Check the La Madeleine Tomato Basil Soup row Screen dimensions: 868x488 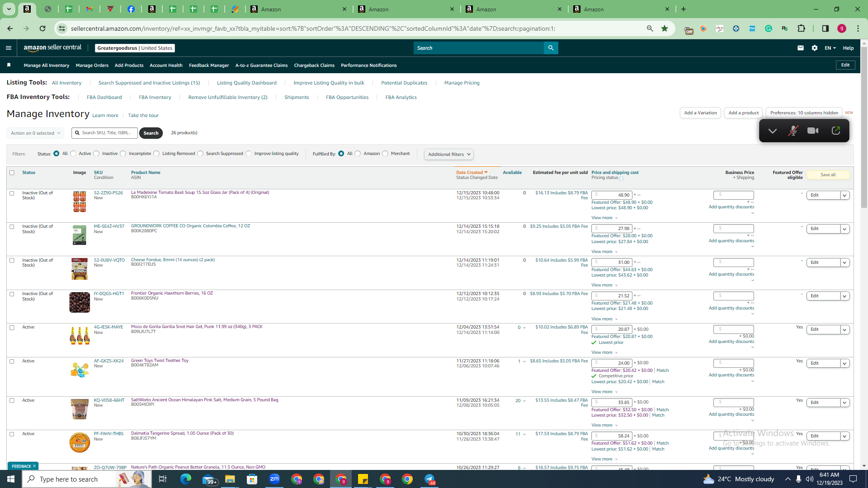(x=12, y=193)
